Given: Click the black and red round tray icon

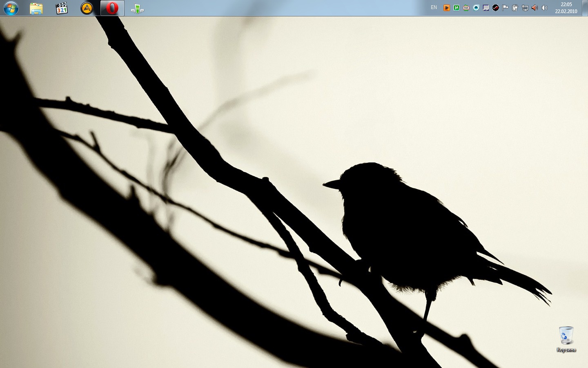Looking at the screenshot, I should point(496,8).
